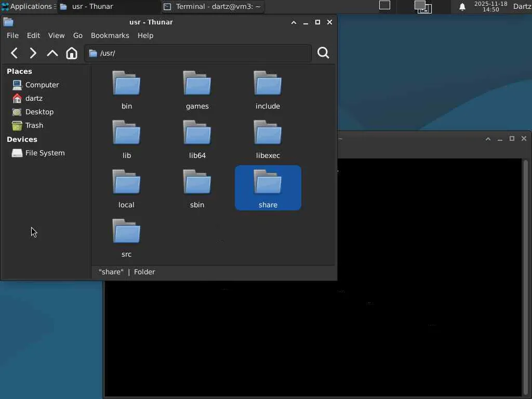Switch to Terminal taskbar button
Viewport: 532px width, 399px height.
coord(212,6)
